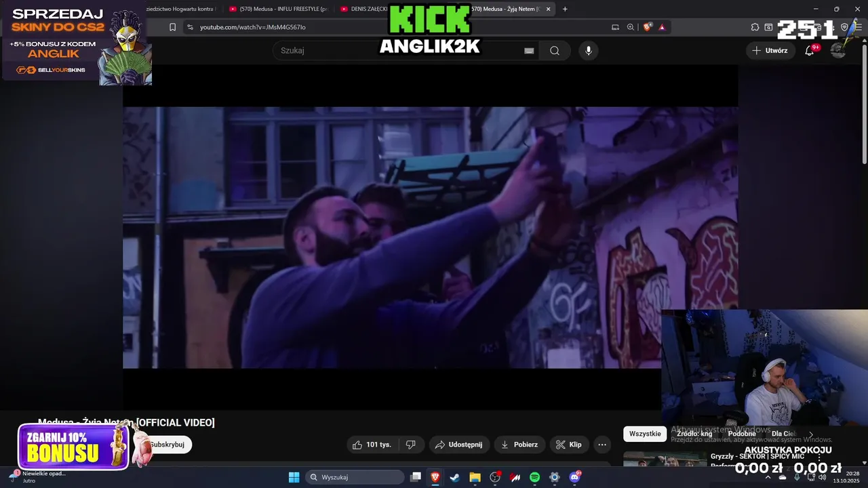
Task: Click the volume speaker tray icon
Action: pos(823,477)
